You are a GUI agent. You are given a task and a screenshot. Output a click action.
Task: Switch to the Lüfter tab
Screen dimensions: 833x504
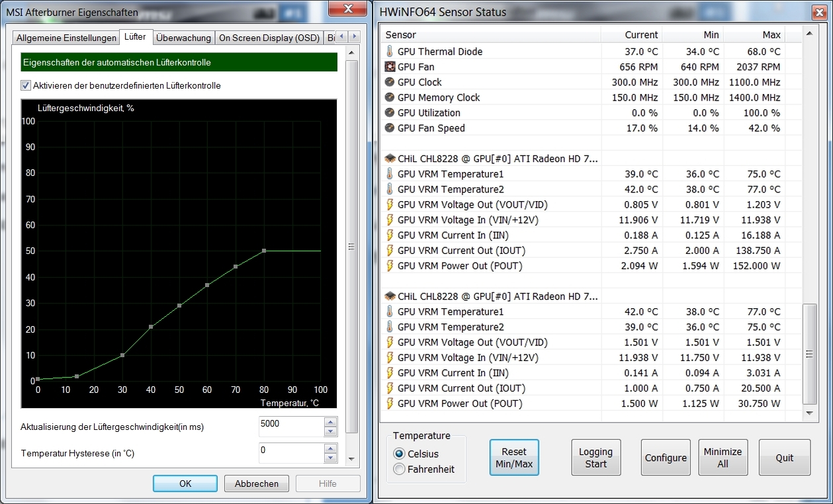[x=136, y=36]
